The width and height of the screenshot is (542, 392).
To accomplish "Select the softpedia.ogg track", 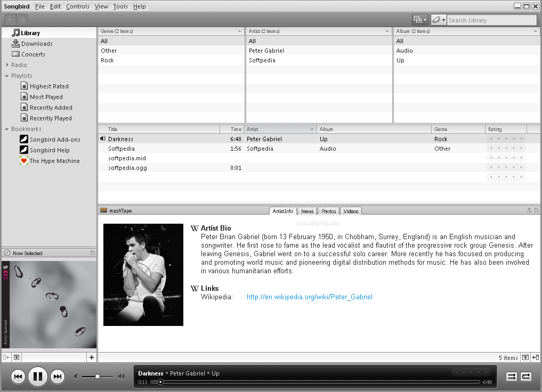I will tap(319, 168).
